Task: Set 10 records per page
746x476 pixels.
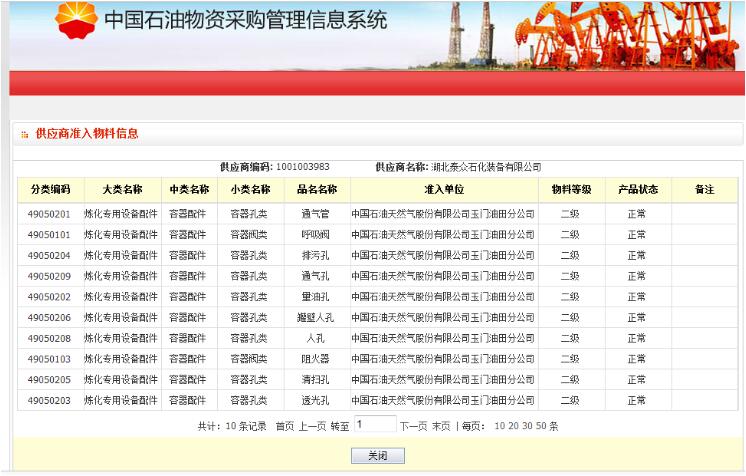Action: point(500,426)
